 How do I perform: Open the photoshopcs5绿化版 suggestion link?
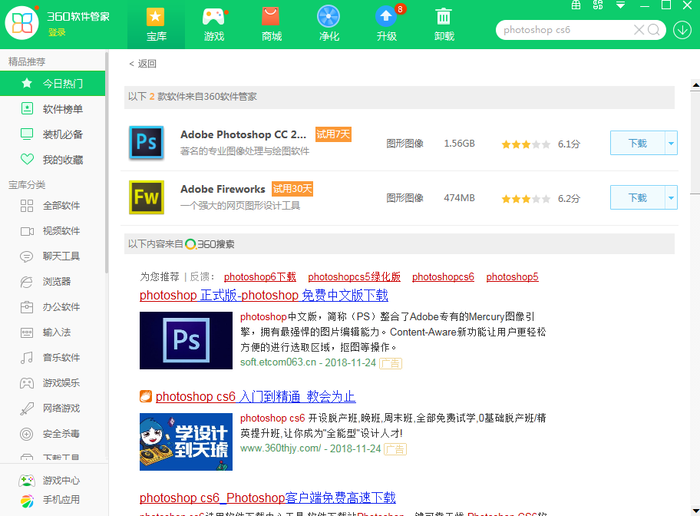354,277
